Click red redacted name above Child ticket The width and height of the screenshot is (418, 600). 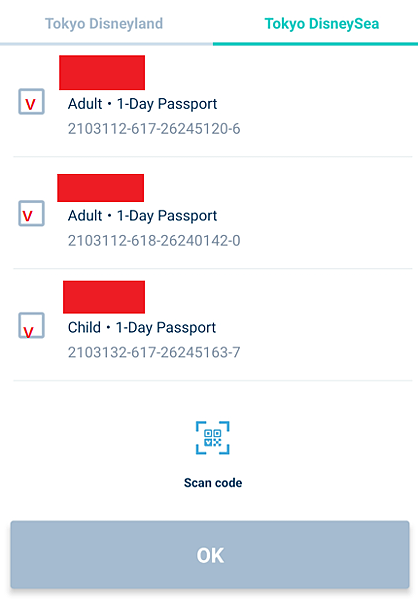pyautogui.click(x=104, y=297)
